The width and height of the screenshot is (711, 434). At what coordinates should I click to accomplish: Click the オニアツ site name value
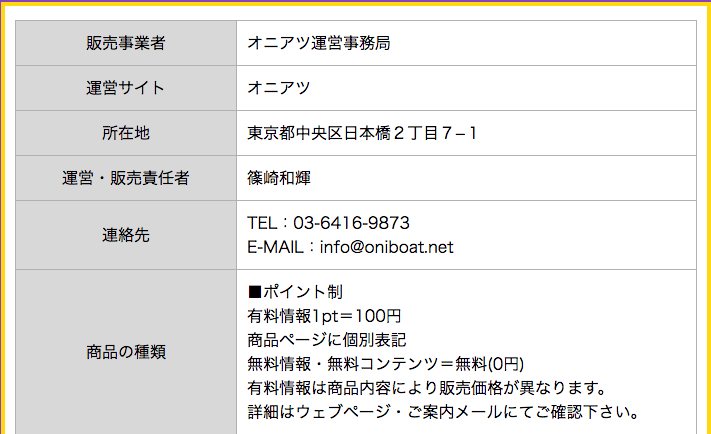278,88
